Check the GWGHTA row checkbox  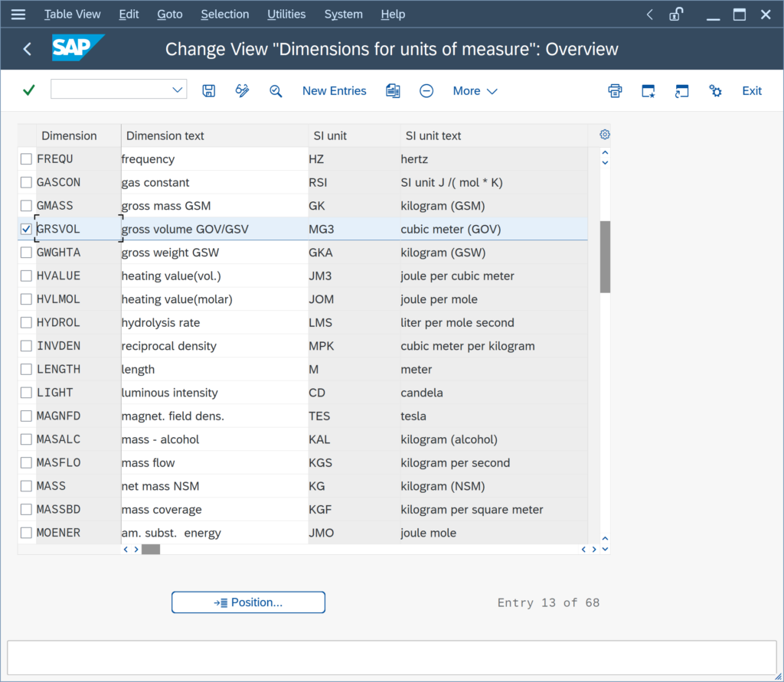(26, 253)
